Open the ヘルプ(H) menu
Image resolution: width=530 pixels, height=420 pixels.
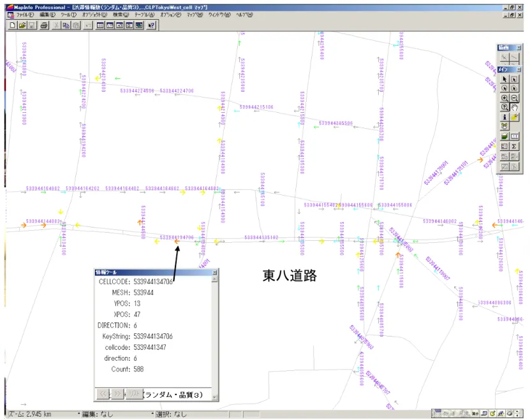click(244, 15)
